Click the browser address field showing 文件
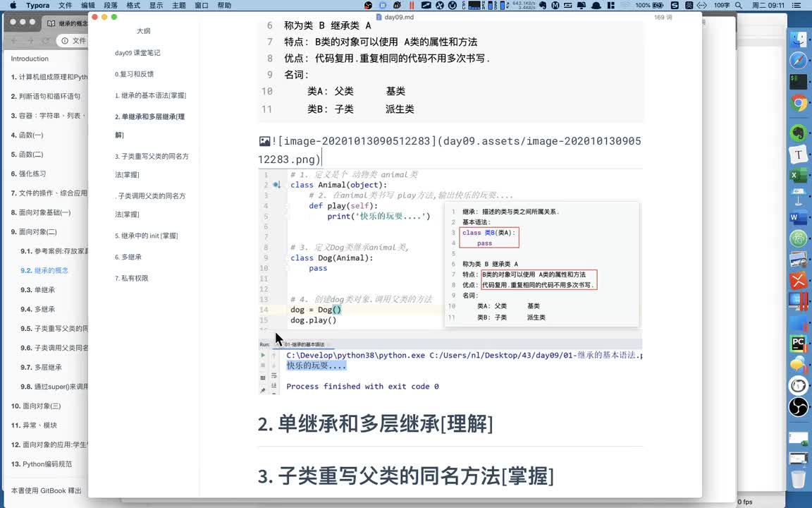 (x=72, y=40)
